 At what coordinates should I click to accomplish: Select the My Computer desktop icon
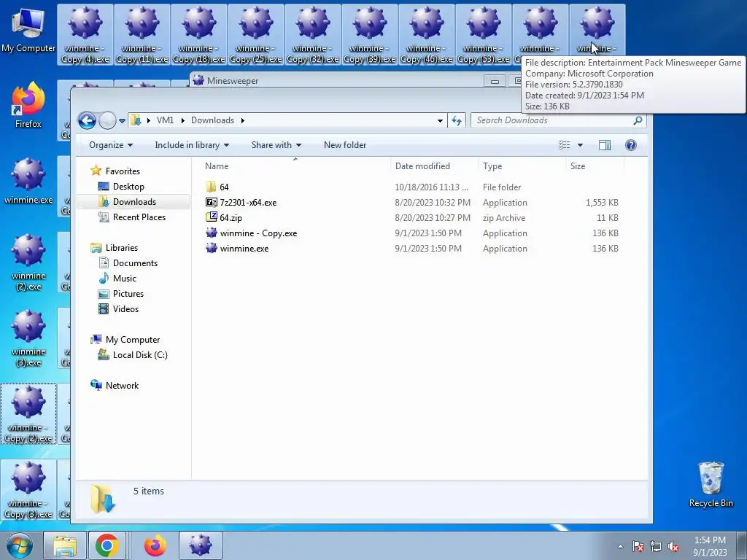[x=28, y=31]
